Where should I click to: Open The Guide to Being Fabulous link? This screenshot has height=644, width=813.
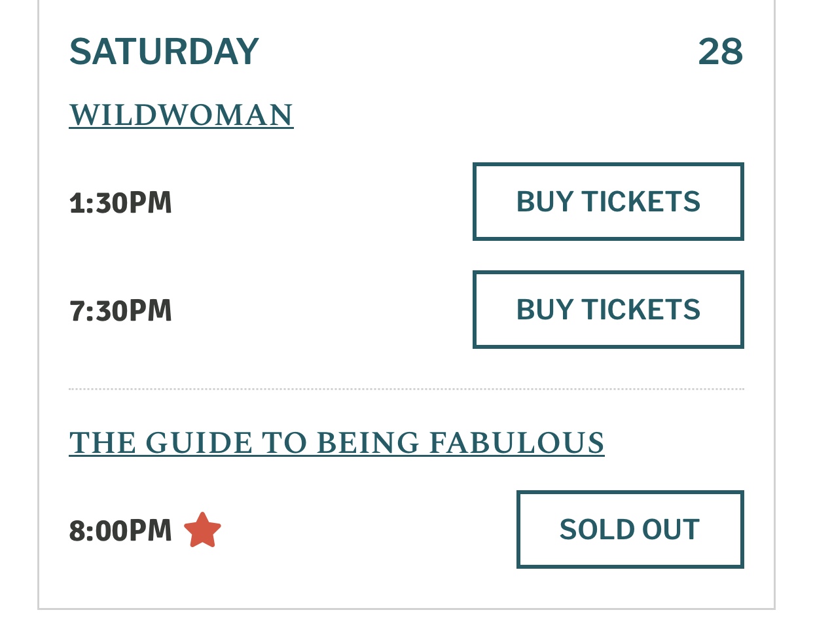pos(336,443)
